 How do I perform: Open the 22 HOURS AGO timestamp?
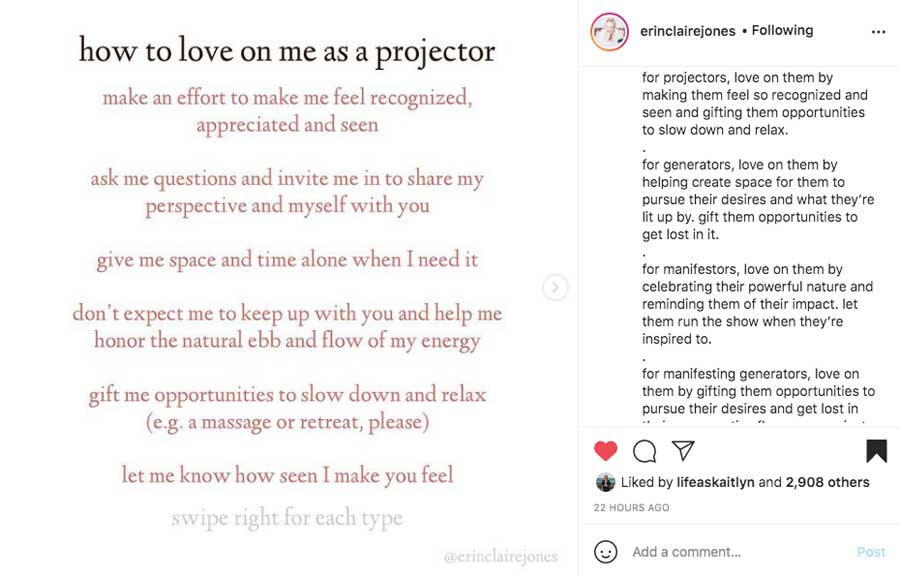click(x=631, y=508)
